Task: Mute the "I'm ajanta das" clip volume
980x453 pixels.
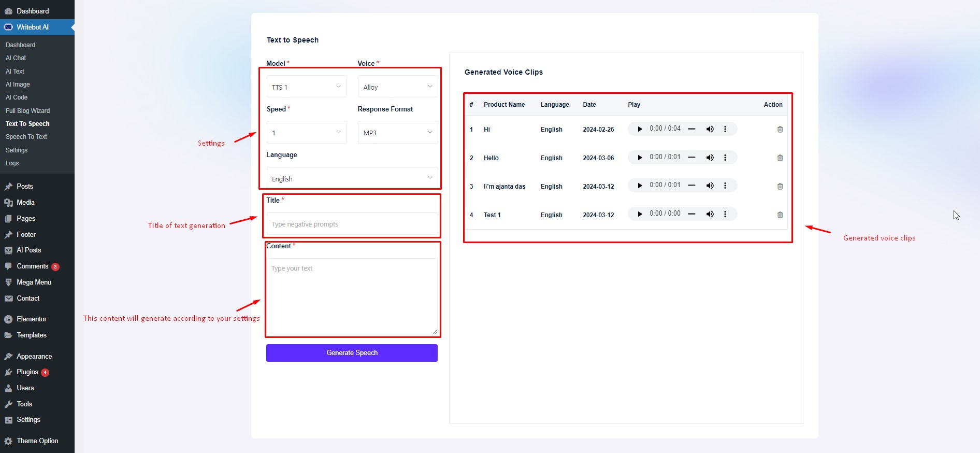Action: [710, 186]
